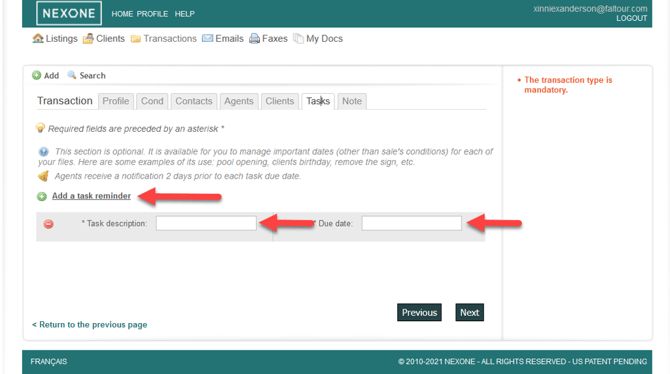
Task: Click the Transaction heading text
Action: 65,101
